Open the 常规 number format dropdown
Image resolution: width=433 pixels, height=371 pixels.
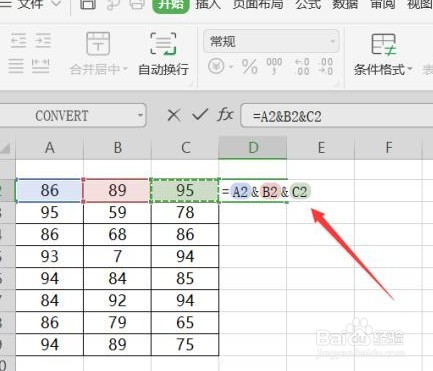click(271, 41)
